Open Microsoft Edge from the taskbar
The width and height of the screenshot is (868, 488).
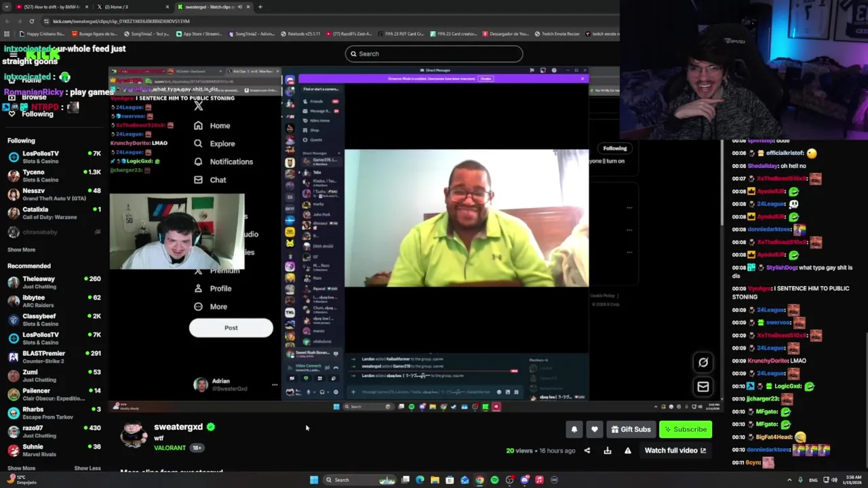point(420,480)
